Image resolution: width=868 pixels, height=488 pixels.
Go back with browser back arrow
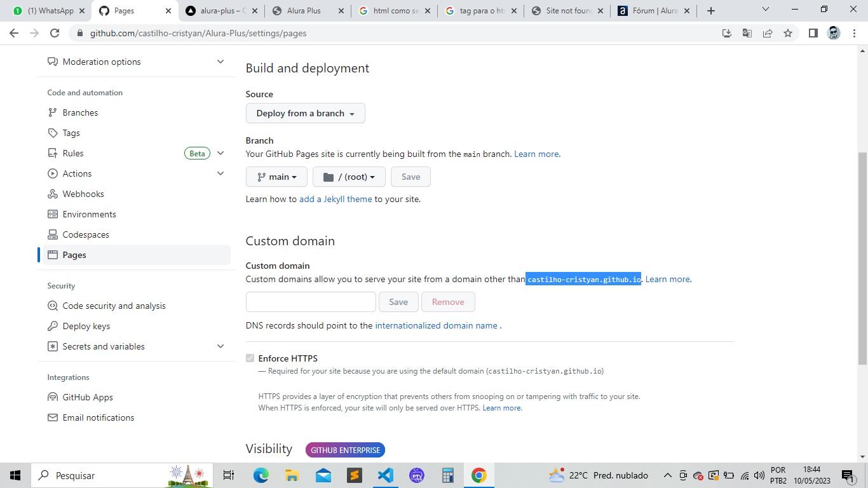coord(14,33)
